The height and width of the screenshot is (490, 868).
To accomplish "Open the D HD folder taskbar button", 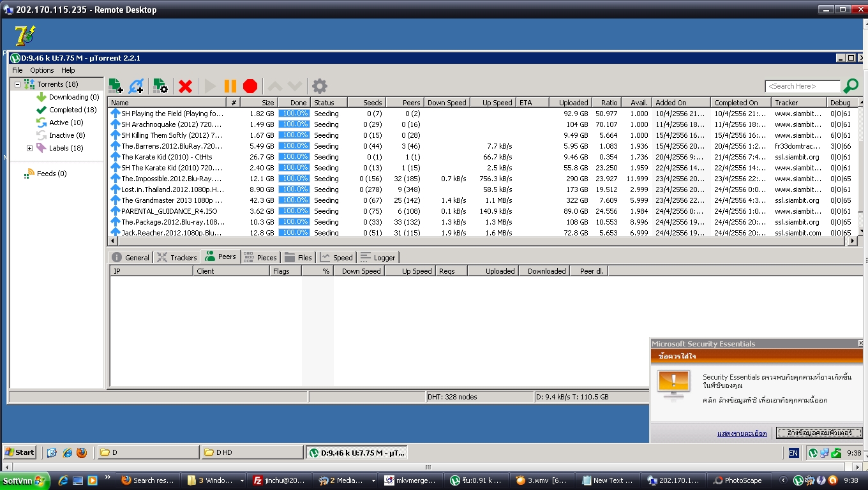I will pyautogui.click(x=252, y=452).
